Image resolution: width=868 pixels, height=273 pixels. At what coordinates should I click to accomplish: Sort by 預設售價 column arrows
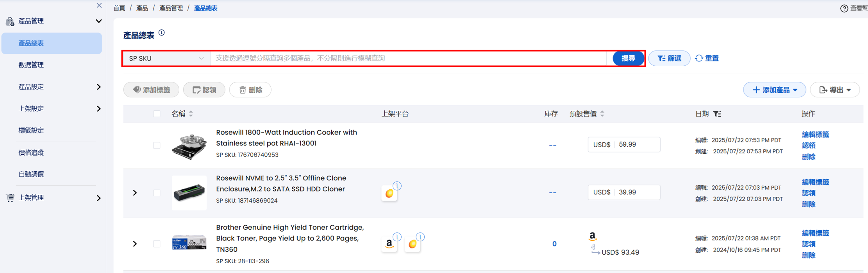coord(602,114)
